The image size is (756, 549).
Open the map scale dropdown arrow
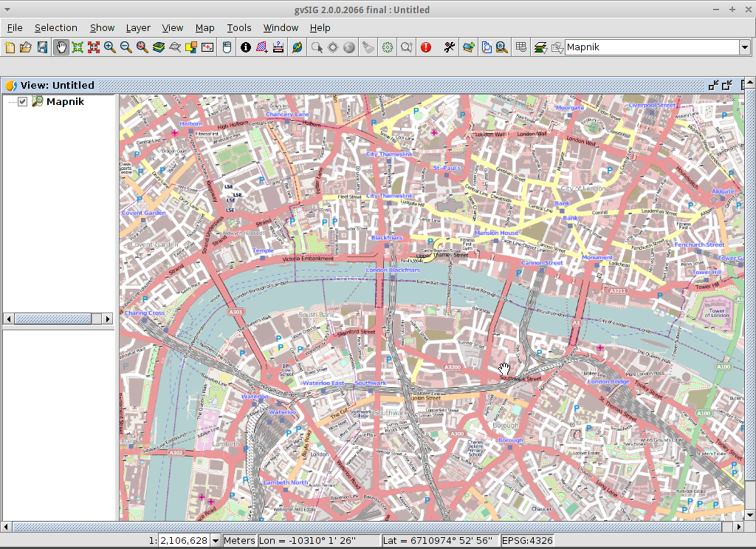click(x=216, y=541)
